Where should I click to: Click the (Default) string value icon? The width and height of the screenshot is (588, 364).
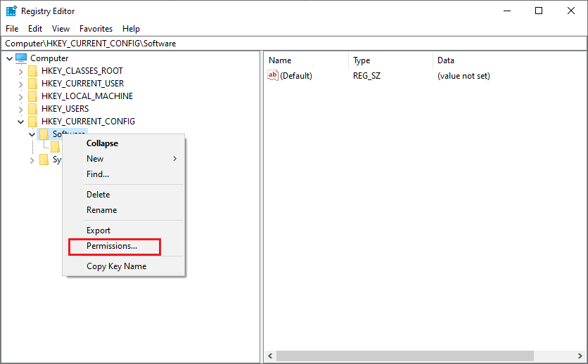[x=274, y=76]
